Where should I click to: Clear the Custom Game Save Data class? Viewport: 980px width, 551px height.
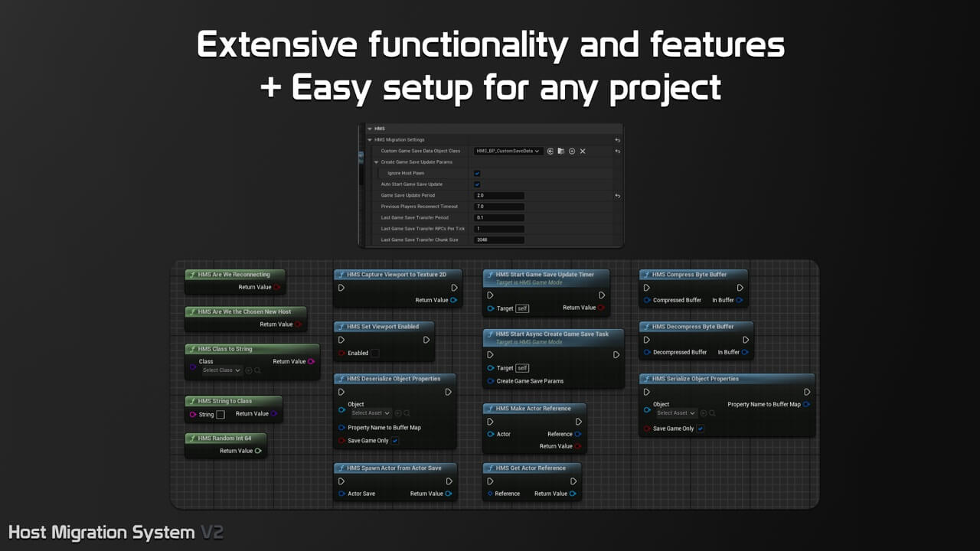[583, 152]
